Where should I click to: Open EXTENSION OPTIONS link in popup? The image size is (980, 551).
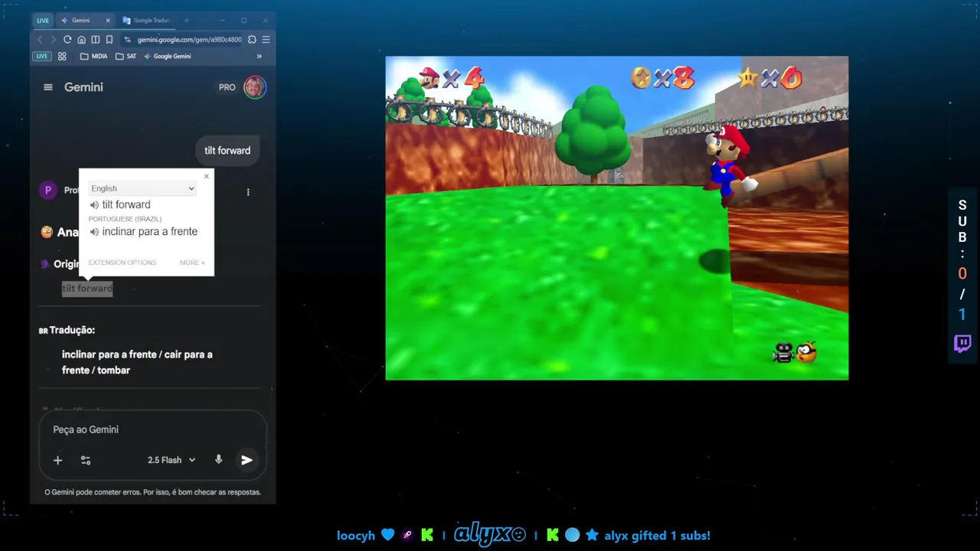coord(122,262)
